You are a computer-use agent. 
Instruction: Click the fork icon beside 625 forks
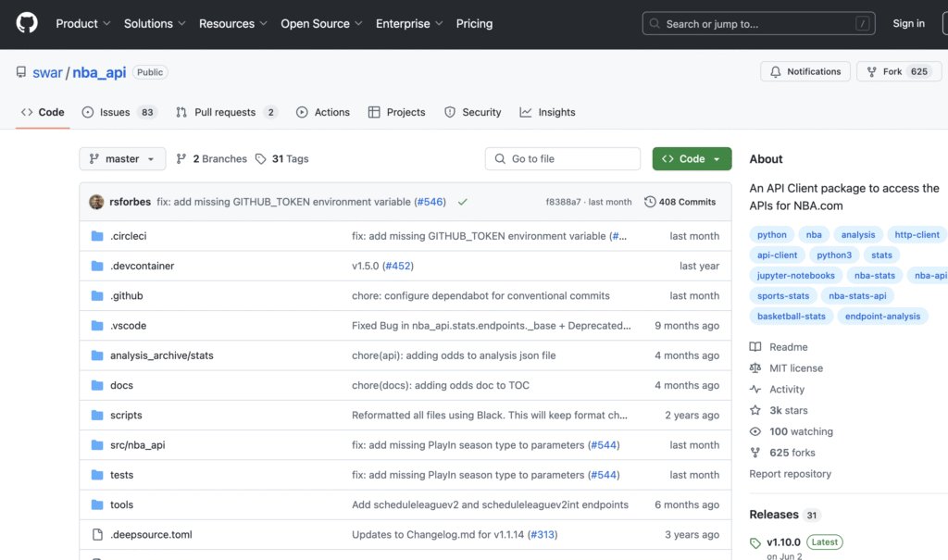tap(755, 453)
